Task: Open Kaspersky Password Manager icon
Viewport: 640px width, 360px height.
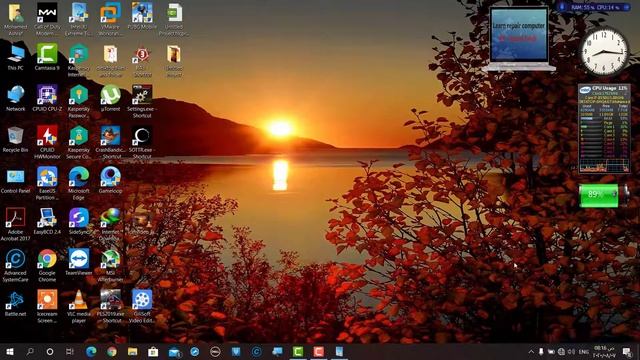Action: 78,101
